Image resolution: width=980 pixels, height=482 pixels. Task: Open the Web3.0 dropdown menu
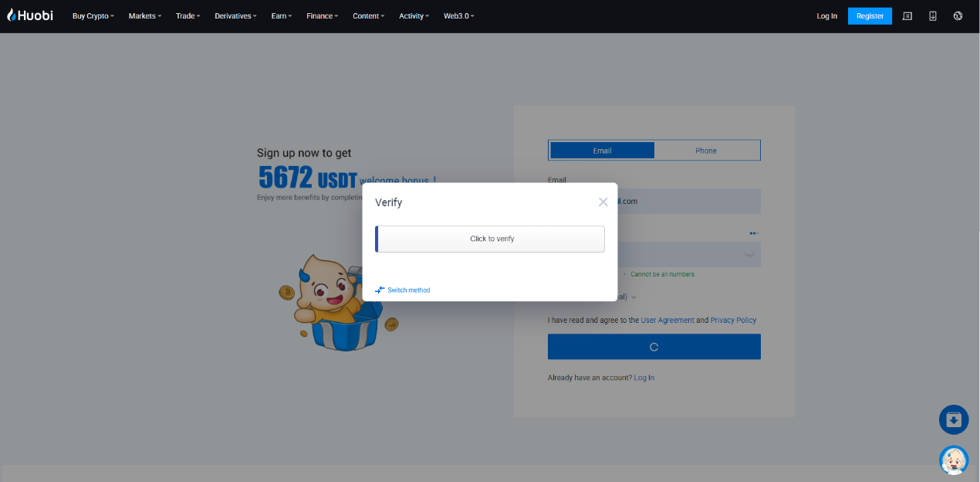(458, 16)
